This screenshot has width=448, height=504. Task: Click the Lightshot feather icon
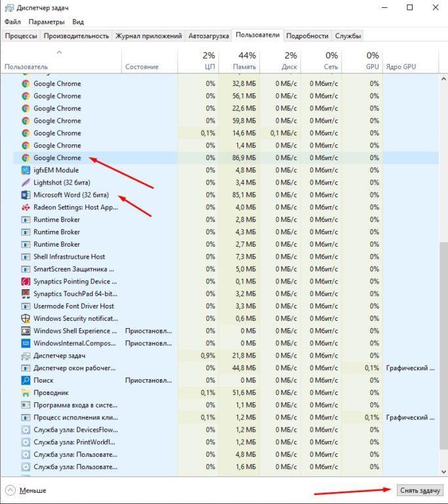coord(26,182)
